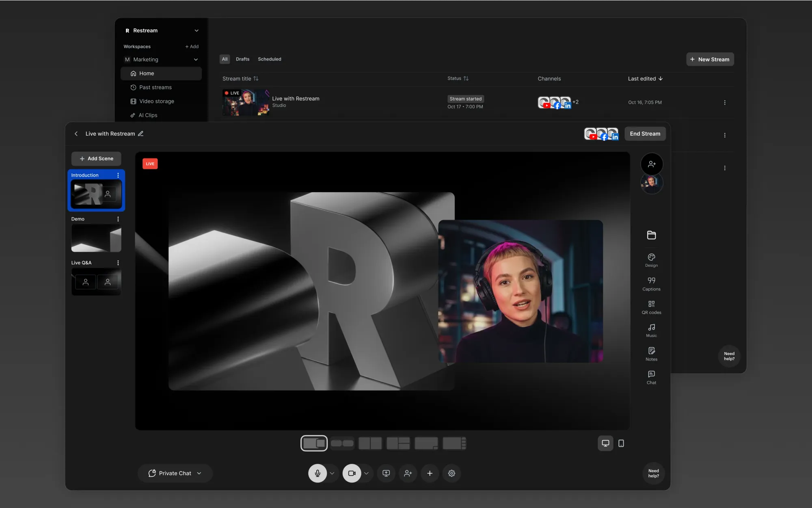Go to Past streams

(x=155, y=87)
